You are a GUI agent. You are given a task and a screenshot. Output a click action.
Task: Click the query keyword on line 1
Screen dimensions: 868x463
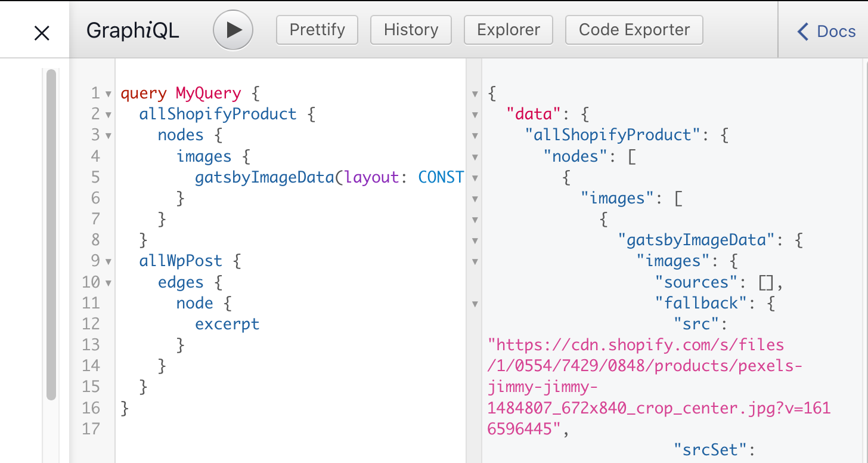point(144,93)
